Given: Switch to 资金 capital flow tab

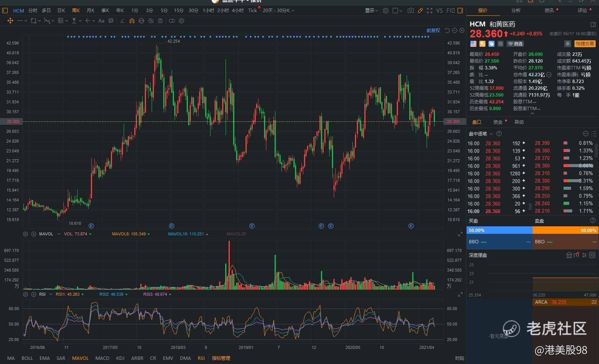Looking at the screenshot, I should [x=498, y=122].
